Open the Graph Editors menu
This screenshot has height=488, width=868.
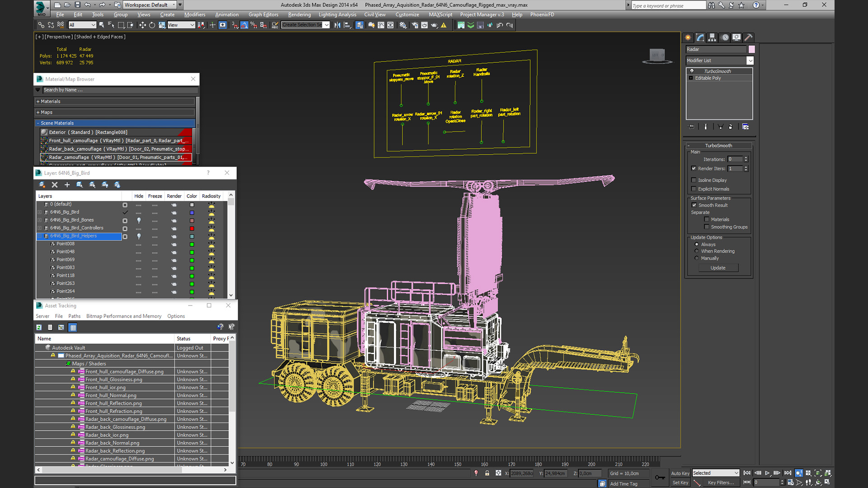coord(263,14)
